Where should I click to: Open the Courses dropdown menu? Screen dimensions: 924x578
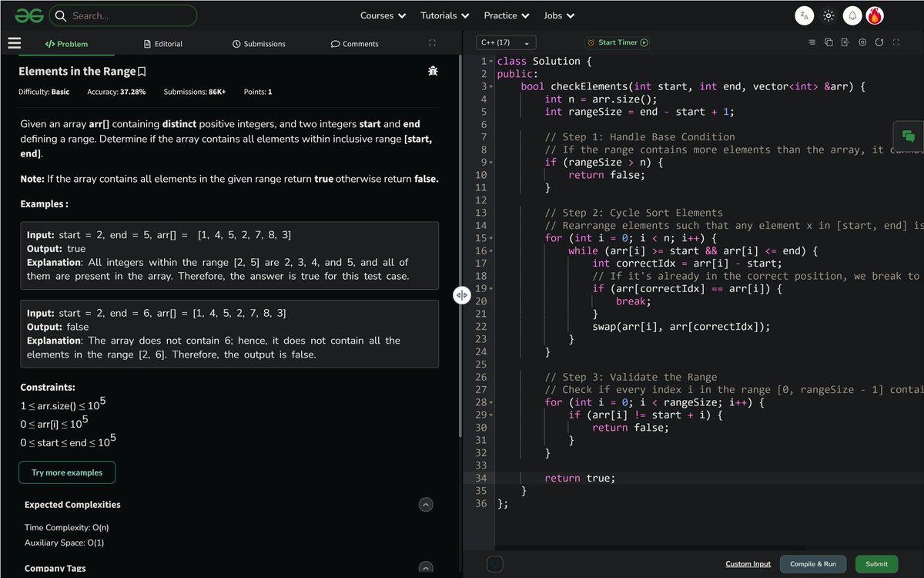383,15
